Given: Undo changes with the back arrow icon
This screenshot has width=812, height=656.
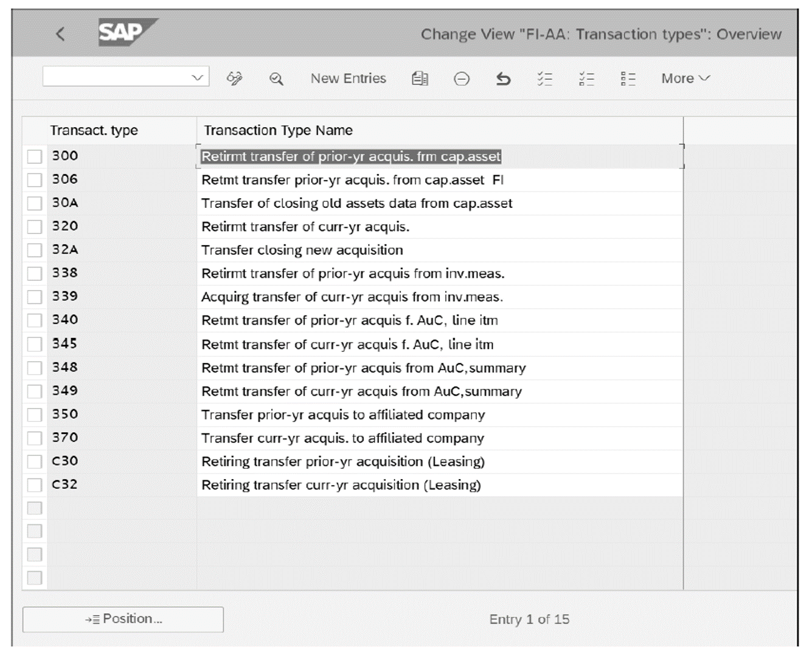Looking at the screenshot, I should point(503,78).
